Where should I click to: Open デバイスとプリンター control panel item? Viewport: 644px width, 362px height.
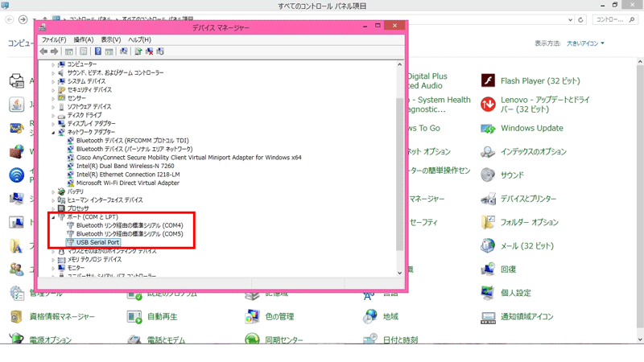pyautogui.click(x=518, y=199)
